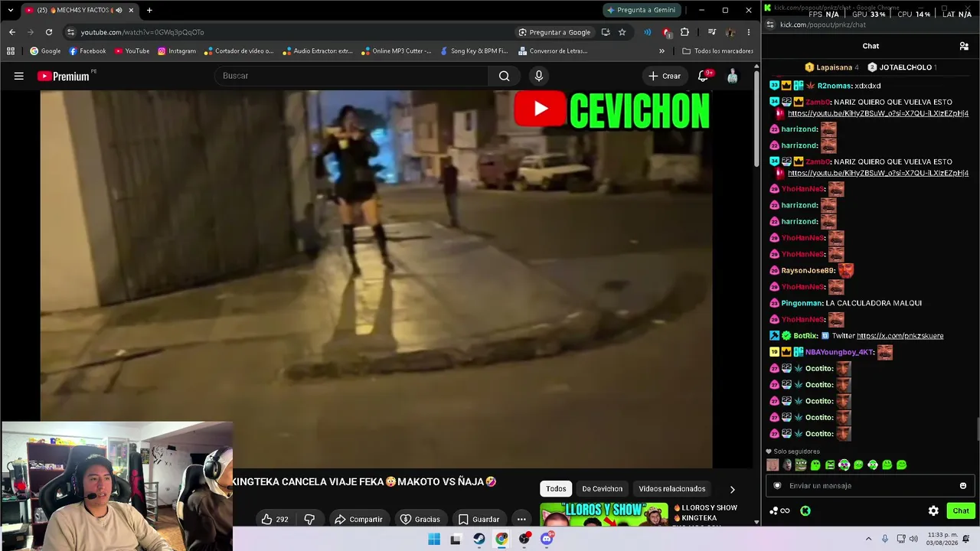Click the Gracias button
Image resolution: width=980 pixels, height=551 pixels.
420,519
